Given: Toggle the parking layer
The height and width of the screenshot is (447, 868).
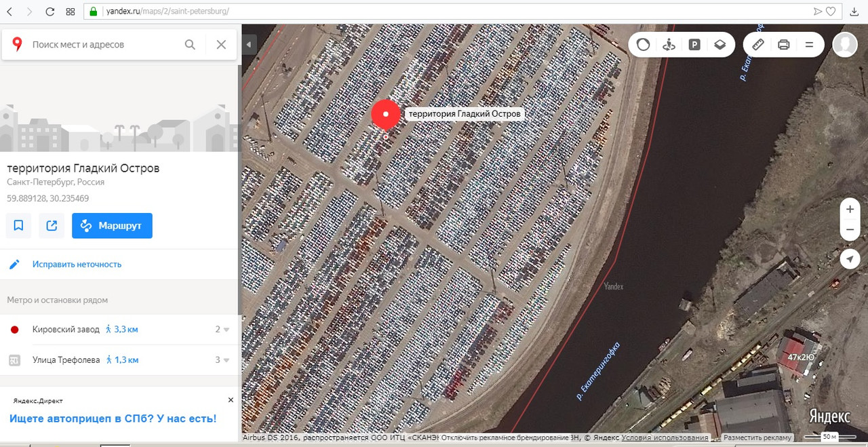Looking at the screenshot, I should click(x=694, y=45).
